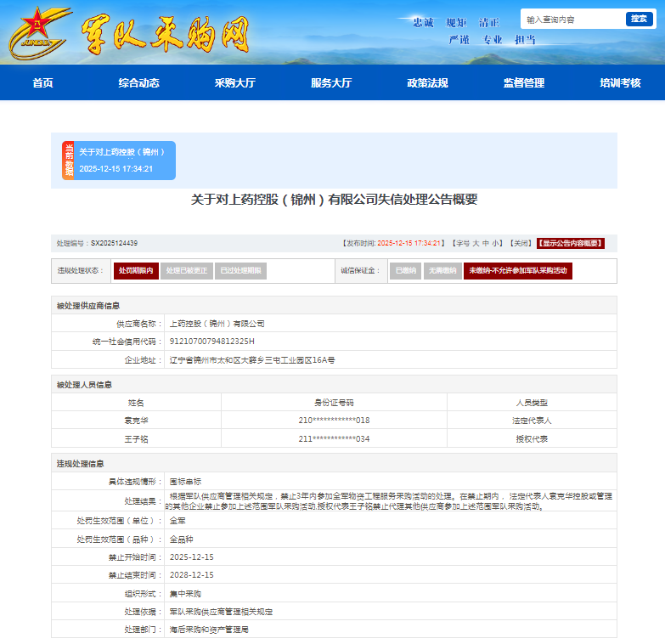
Task: Open the 综合动态 menu item
Action: (x=138, y=82)
